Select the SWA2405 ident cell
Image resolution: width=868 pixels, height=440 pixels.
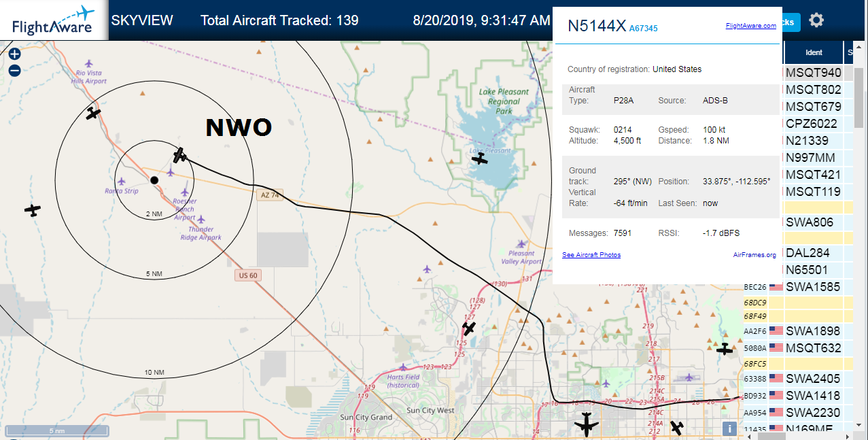[x=814, y=379]
